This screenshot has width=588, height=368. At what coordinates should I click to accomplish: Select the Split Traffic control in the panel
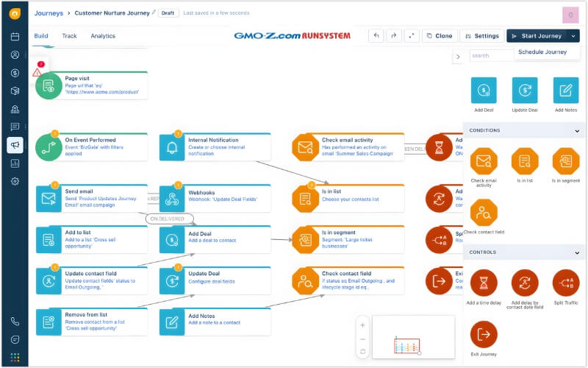click(566, 287)
